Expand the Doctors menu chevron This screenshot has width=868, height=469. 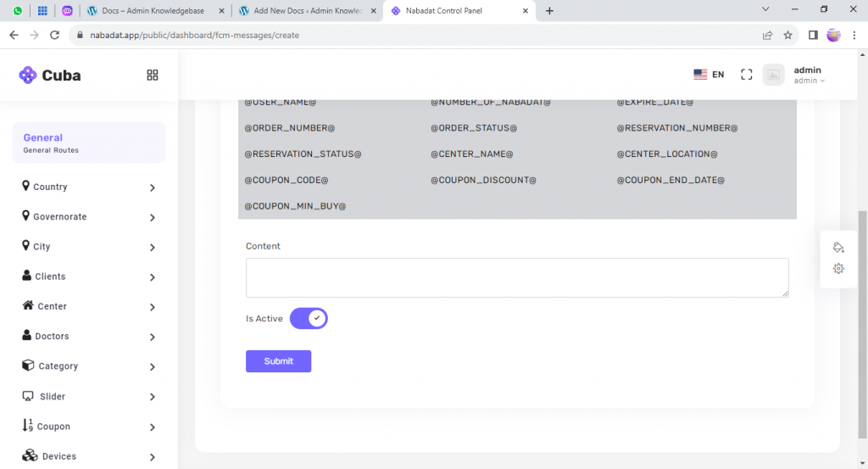pyautogui.click(x=153, y=337)
